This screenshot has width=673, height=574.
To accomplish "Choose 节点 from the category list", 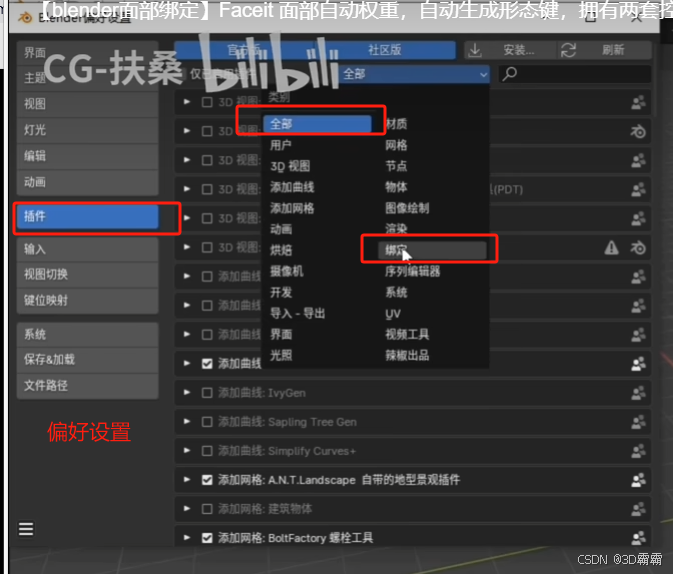I will [396, 166].
